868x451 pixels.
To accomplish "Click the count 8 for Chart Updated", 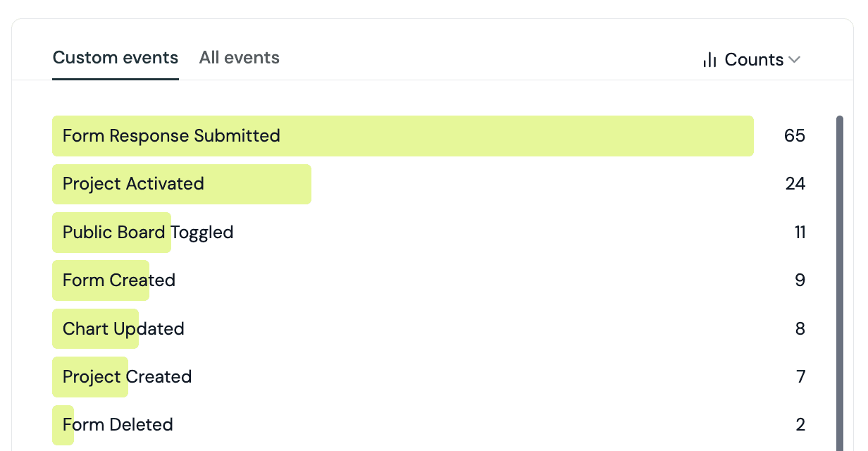I will tap(800, 329).
